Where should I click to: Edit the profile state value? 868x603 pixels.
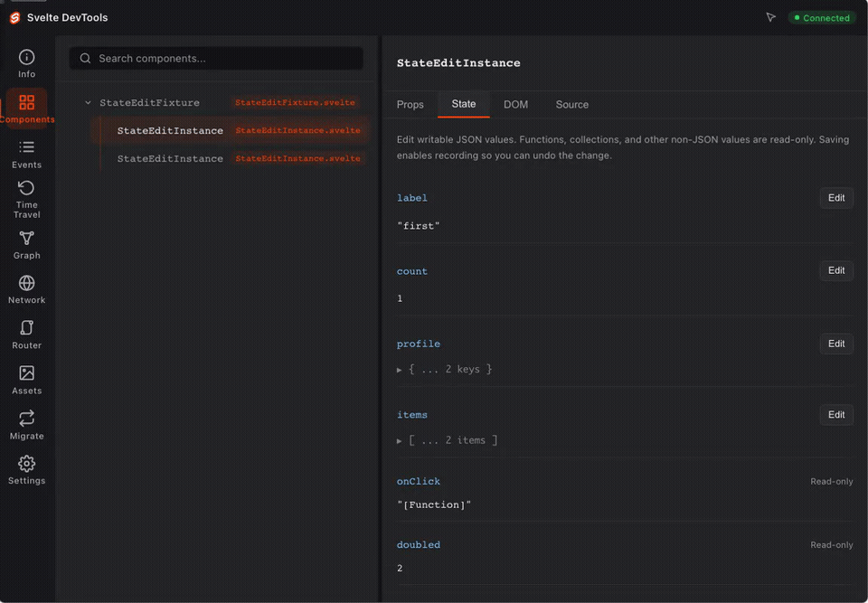(835, 344)
